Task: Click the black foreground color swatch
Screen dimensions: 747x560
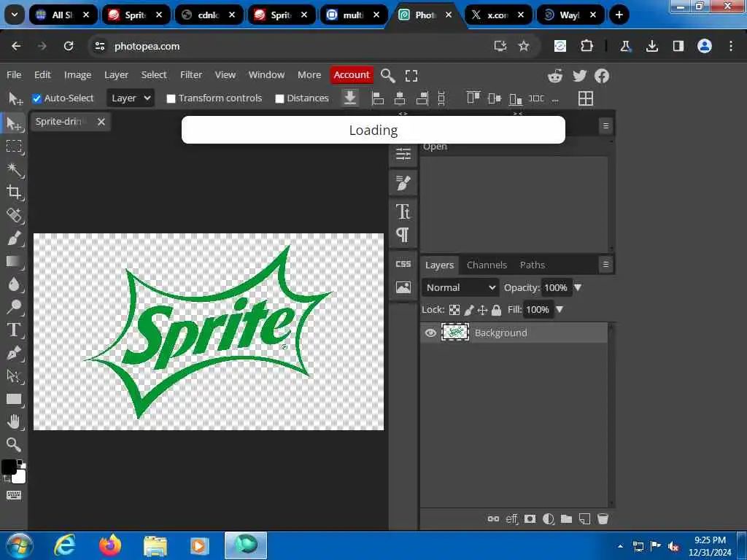Action: [9, 467]
